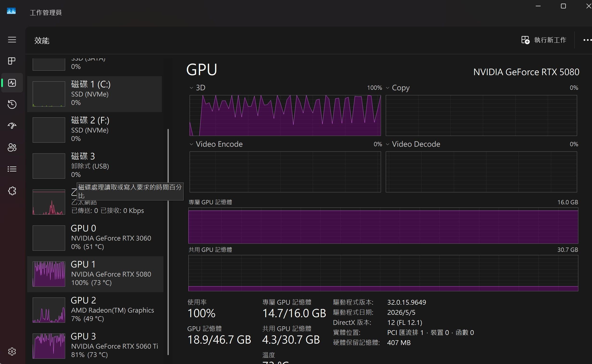Screen dimensions: 592x364
Task: Open the Startup apps page icon
Action: pos(12,126)
